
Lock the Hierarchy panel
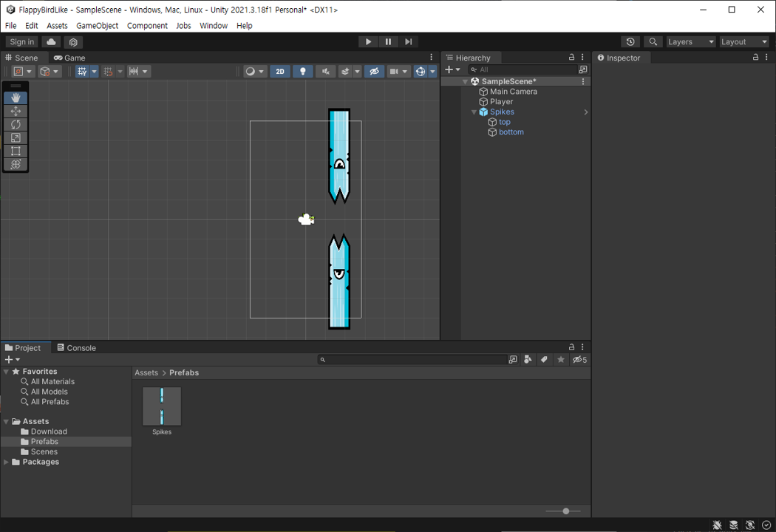[x=571, y=58]
